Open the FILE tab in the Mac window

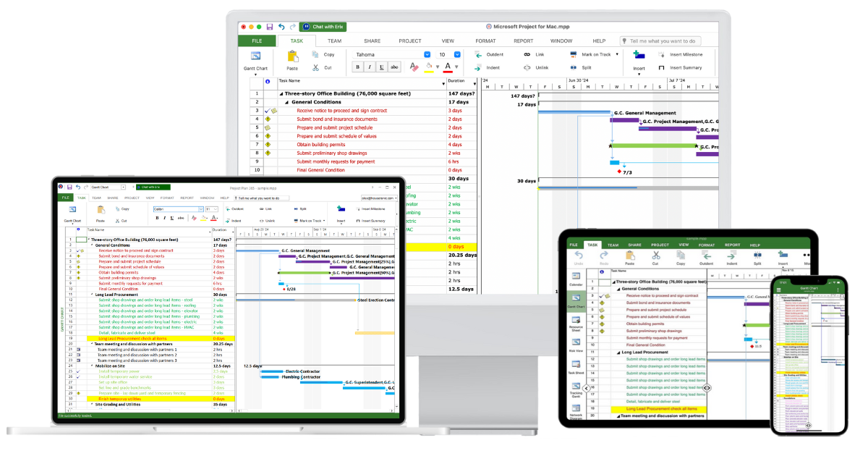click(257, 41)
